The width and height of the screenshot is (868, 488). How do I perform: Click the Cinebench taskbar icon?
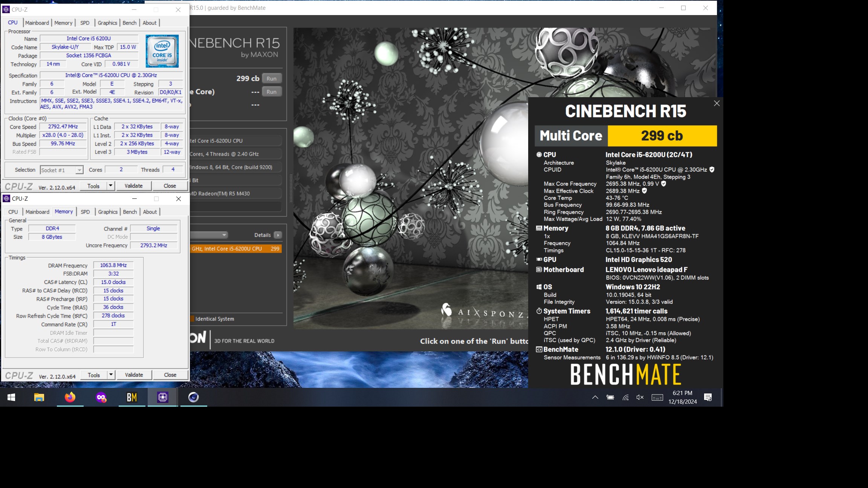[x=194, y=397]
